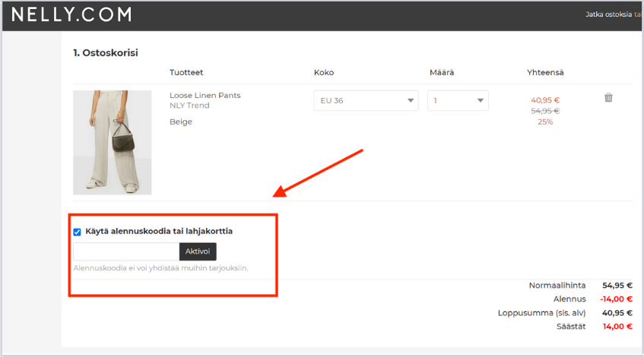The width and height of the screenshot is (644, 357).
Task: Click the discounted price 40,95 € in the product row
Action: coord(544,100)
